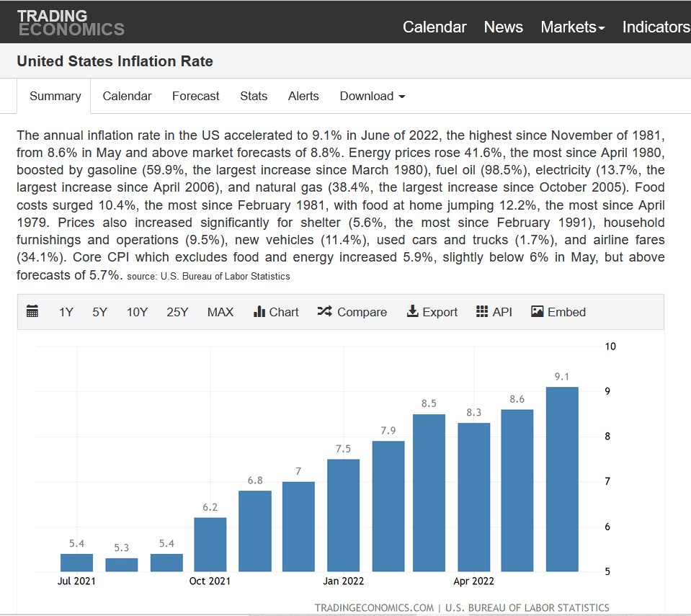
Task: Switch to the Stats tab
Action: pos(254,96)
